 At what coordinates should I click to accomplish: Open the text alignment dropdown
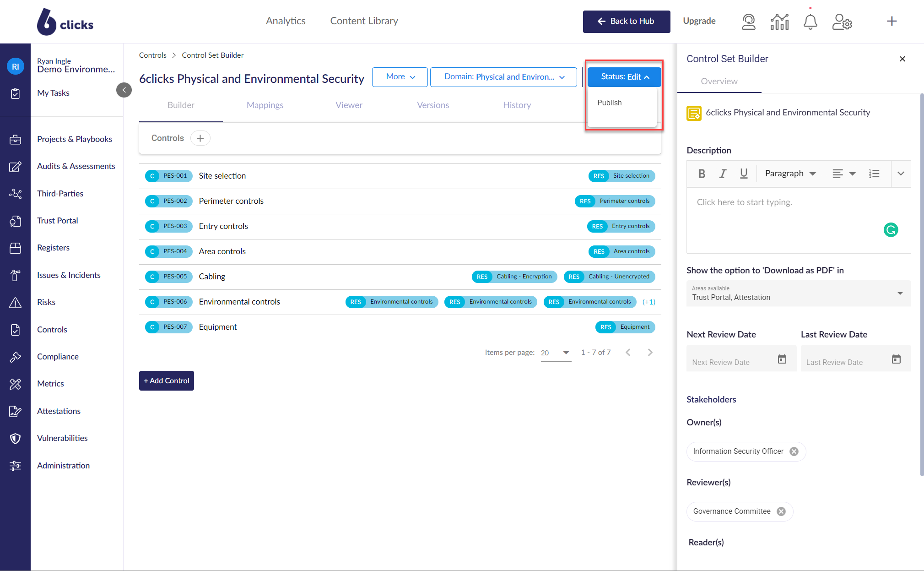(844, 174)
